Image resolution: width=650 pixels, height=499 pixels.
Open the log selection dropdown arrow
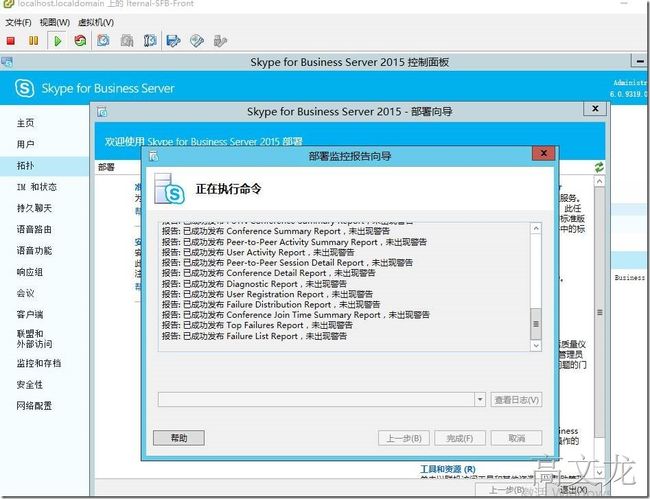pos(480,400)
